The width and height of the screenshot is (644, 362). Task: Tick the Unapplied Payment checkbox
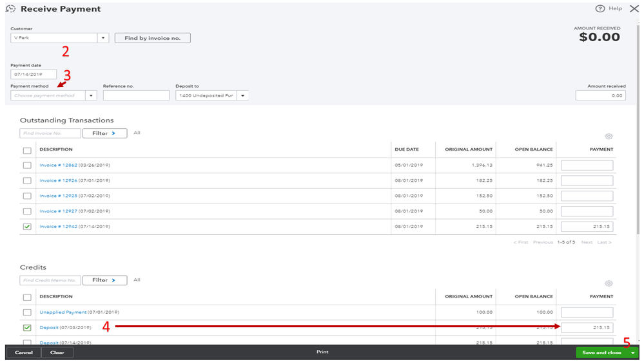(x=27, y=312)
